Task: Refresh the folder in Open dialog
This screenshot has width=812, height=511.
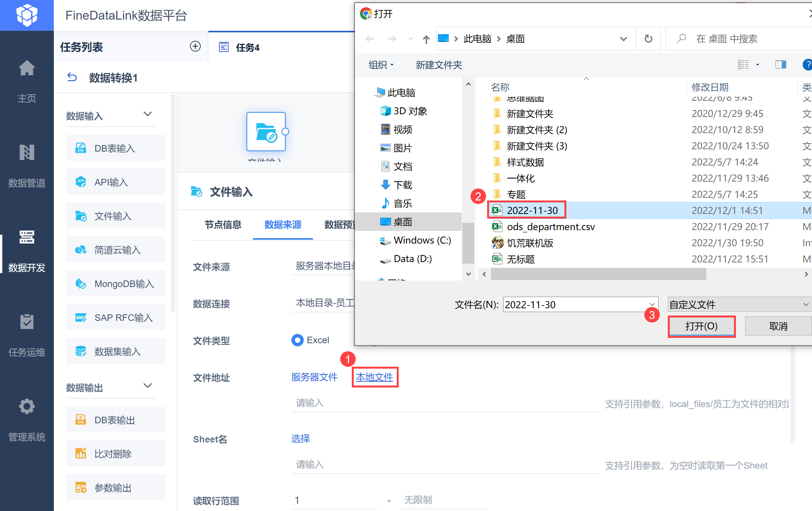Action: point(648,38)
